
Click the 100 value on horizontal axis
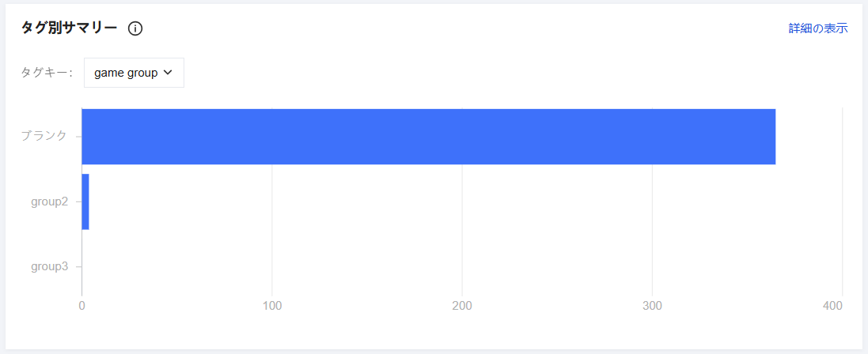tap(272, 305)
